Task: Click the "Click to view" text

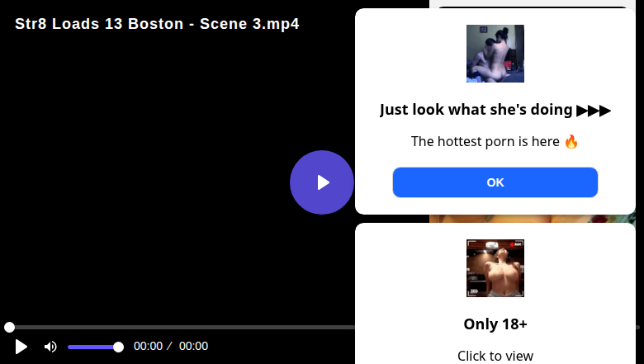Action: pyautogui.click(x=495, y=356)
